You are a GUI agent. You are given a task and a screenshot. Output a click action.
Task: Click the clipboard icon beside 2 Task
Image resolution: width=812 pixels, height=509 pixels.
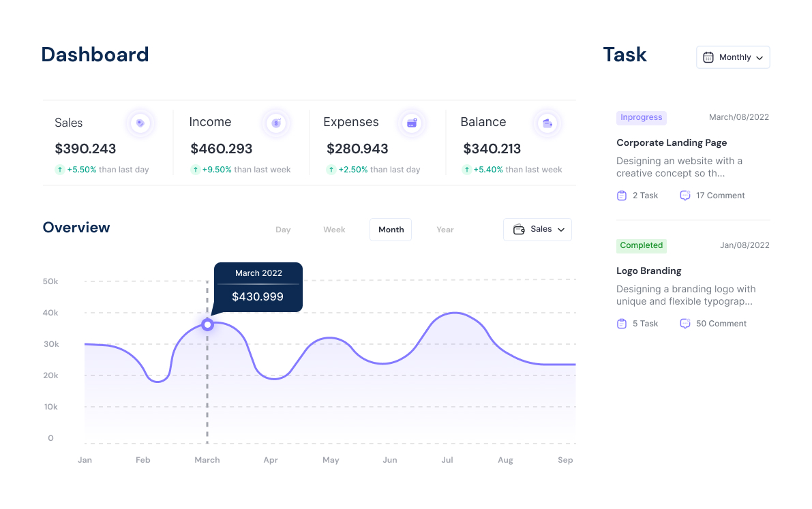pos(621,195)
